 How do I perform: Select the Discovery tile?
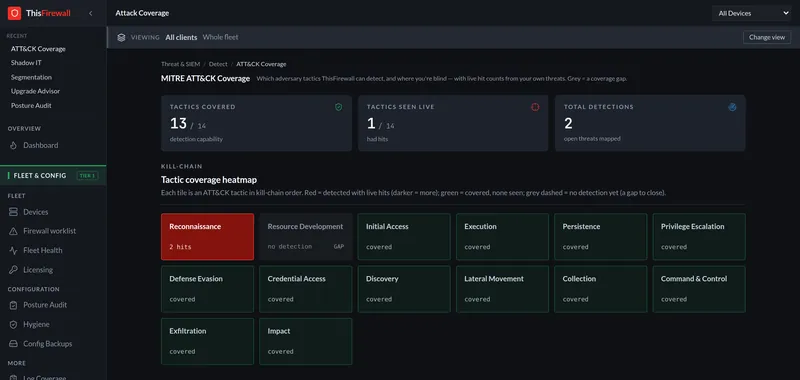pyautogui.click(x=404, y=289)
